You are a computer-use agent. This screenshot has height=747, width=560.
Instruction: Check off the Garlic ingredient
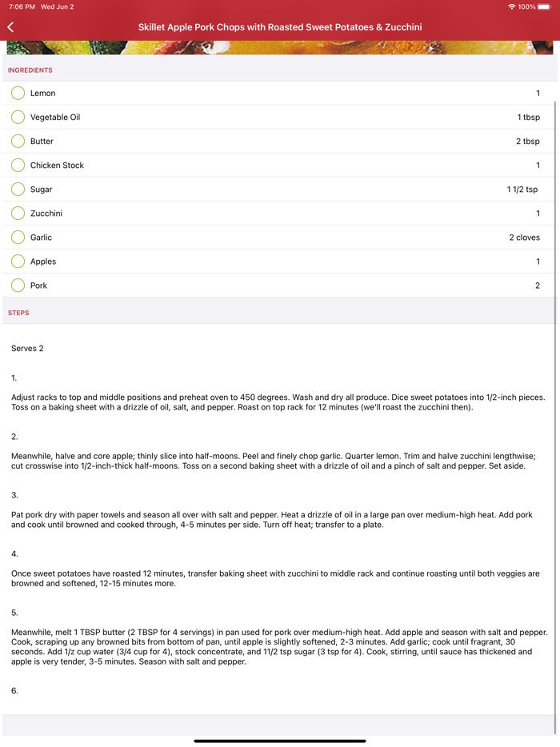coord(18,237)
